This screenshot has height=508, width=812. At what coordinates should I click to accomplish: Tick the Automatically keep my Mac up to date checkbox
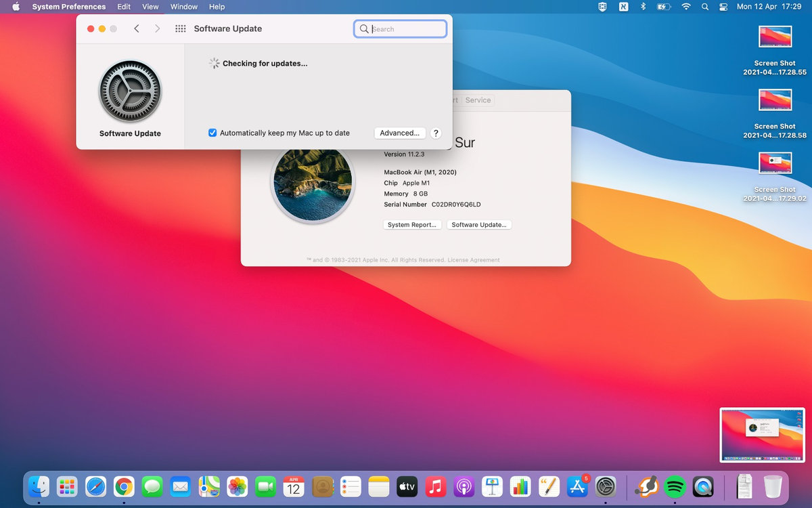pyautogui.click(x=212, y=133)
